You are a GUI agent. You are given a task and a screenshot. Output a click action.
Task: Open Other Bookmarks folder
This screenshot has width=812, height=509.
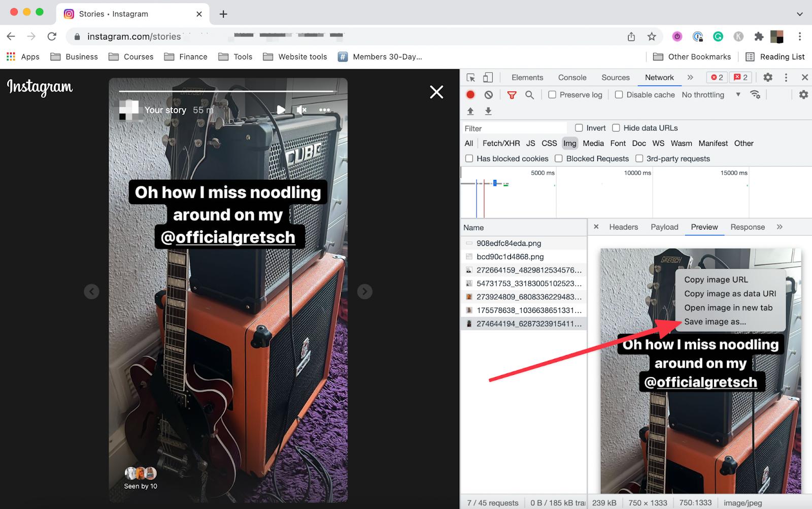[x=692, y=56]
